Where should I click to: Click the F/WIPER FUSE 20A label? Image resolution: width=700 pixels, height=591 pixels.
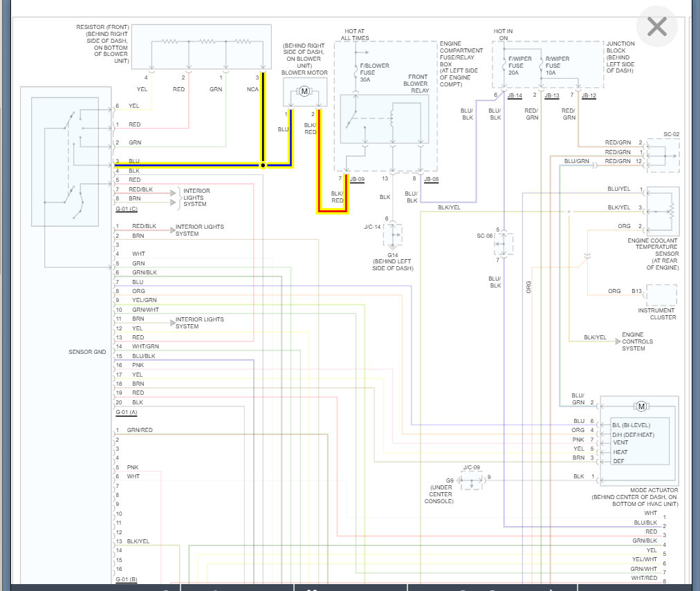click(520, 66)
